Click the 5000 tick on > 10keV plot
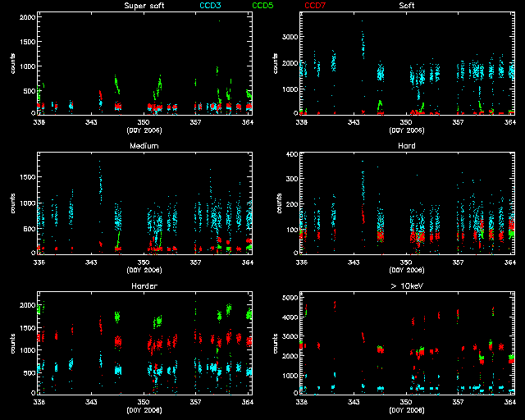The width and height of the screenshot is (525, 420). pos(289,296)
